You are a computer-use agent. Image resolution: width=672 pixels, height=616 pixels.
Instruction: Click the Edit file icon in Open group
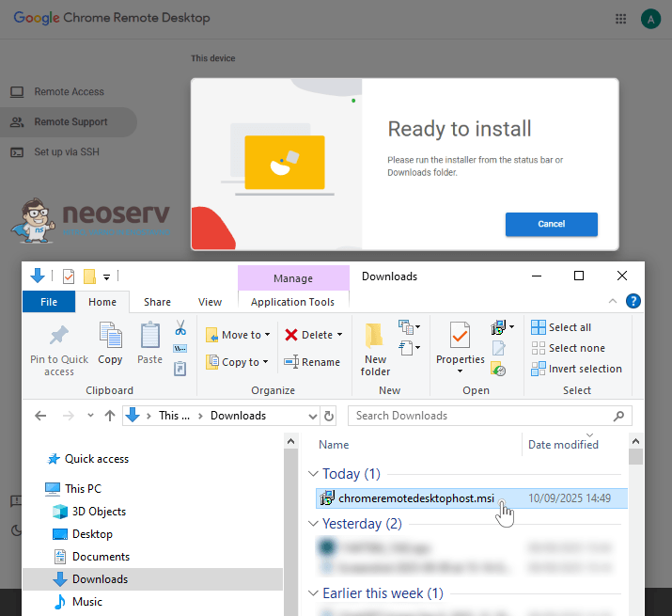coord(498,348)
